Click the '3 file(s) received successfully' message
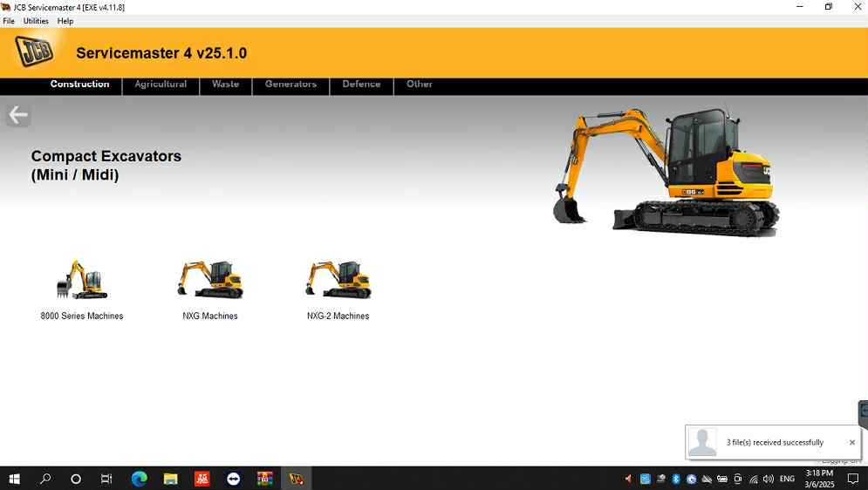Screen dimensions: 868x490 (x=775, y=442)
